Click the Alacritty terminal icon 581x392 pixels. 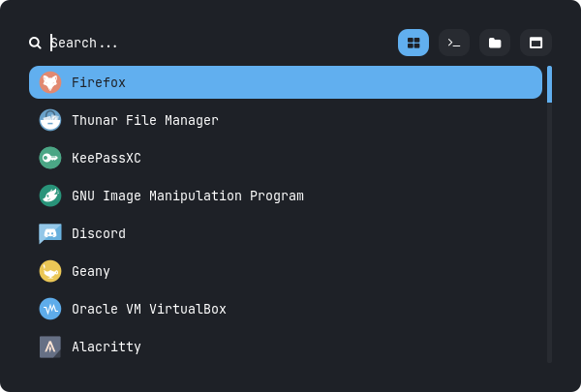[x=50, y=347]
